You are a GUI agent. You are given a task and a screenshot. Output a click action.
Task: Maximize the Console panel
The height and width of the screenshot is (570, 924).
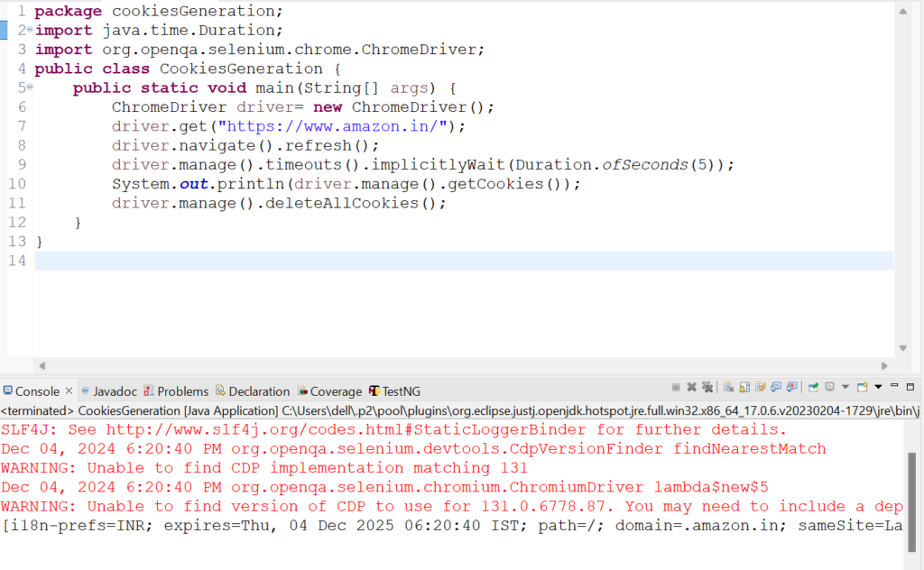point(910,387)
